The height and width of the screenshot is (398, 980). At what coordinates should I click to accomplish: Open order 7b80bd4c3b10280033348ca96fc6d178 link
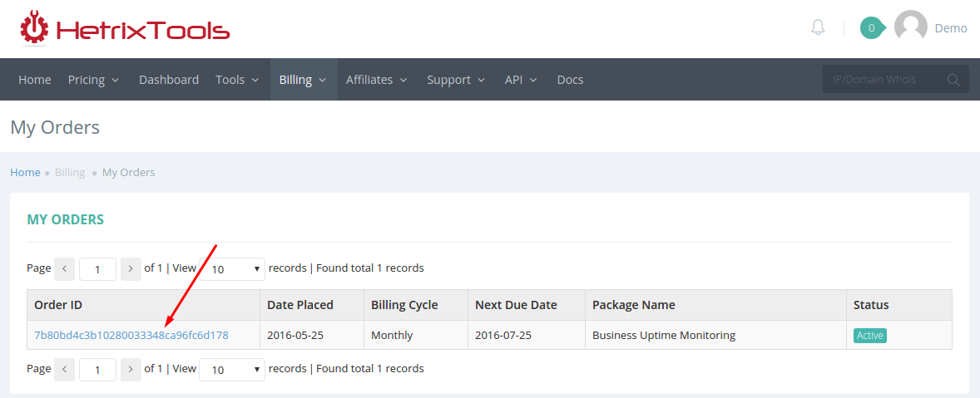tap(131, 336)
